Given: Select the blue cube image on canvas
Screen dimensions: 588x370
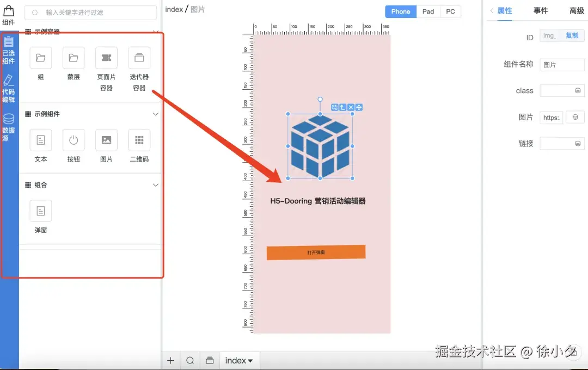Looking at the screenshot, I should tap(320, 146).
